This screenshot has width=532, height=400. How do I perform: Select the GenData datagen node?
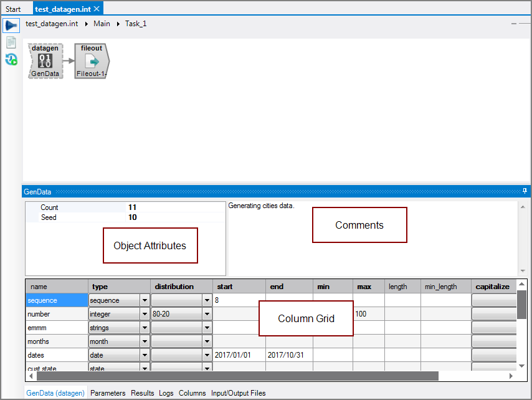coord(45,61)
